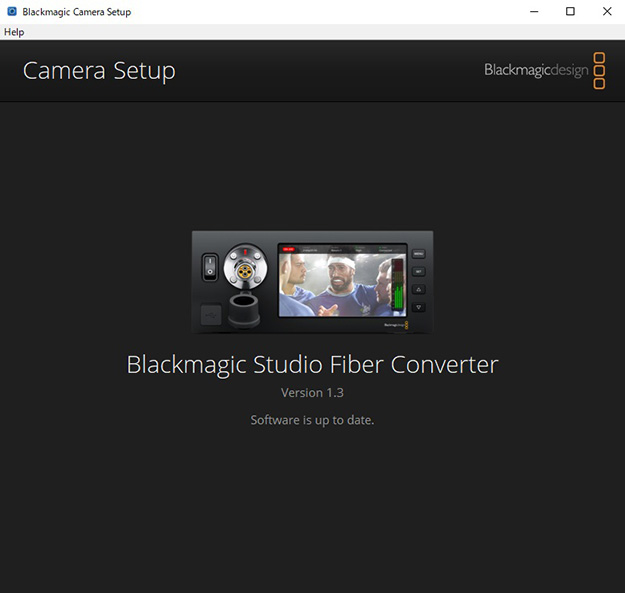Click the Camera Setup heading

pos(99,71)
